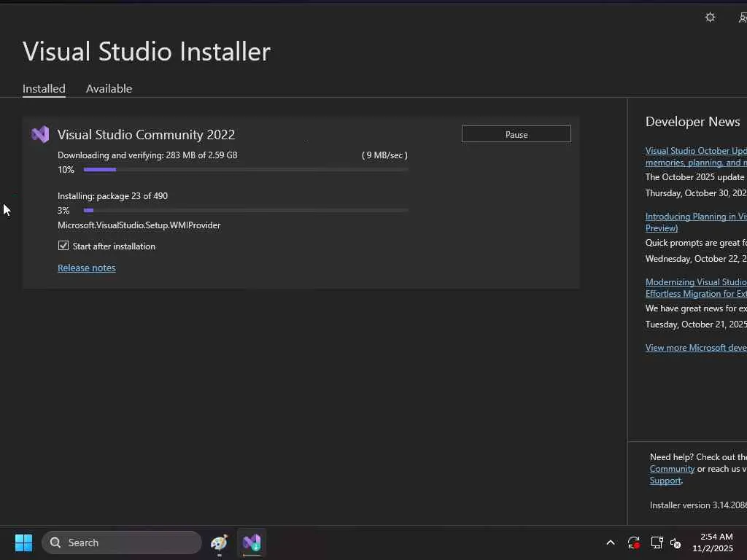Click the installing progress bar at 3%

point(246,210)
